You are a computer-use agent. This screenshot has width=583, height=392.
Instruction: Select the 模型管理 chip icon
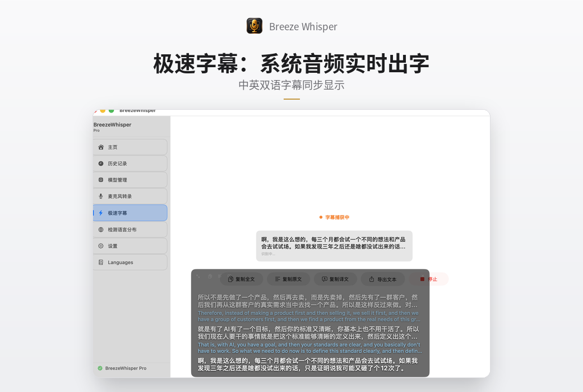pyautogui.click(x=101, y=180)
